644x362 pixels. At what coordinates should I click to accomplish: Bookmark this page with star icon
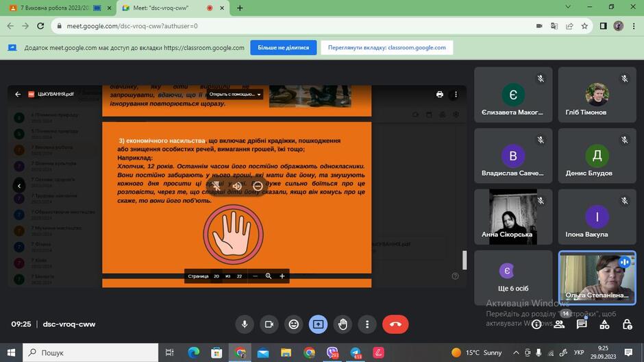[584, 26]
